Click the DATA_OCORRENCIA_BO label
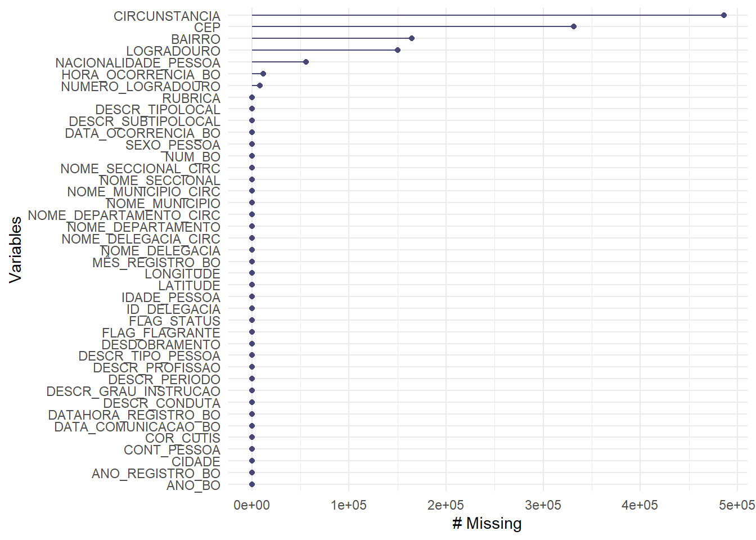The image size is (756, 540). click(142, 133)
